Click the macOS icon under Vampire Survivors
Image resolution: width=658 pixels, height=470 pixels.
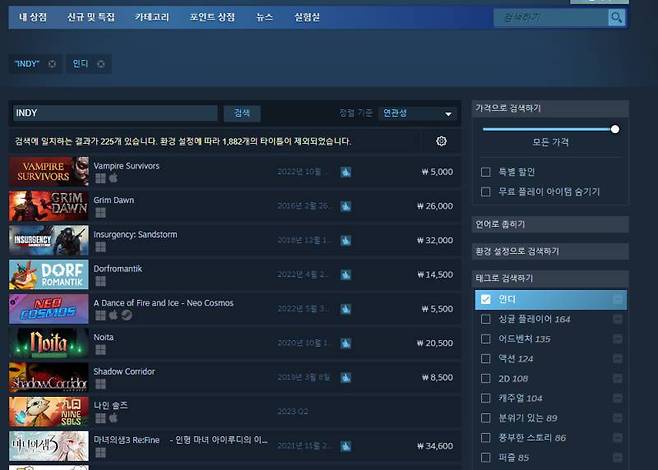click(114, 178)
